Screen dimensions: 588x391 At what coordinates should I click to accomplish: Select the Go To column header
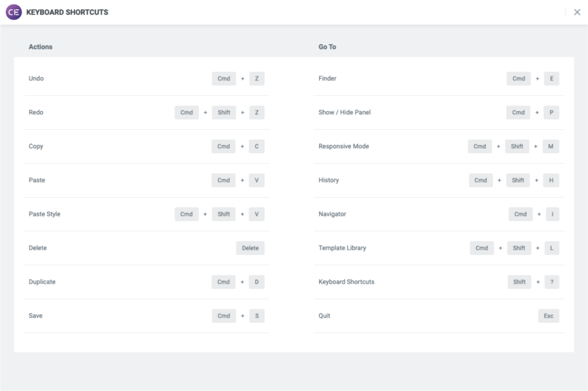point(327,47)
